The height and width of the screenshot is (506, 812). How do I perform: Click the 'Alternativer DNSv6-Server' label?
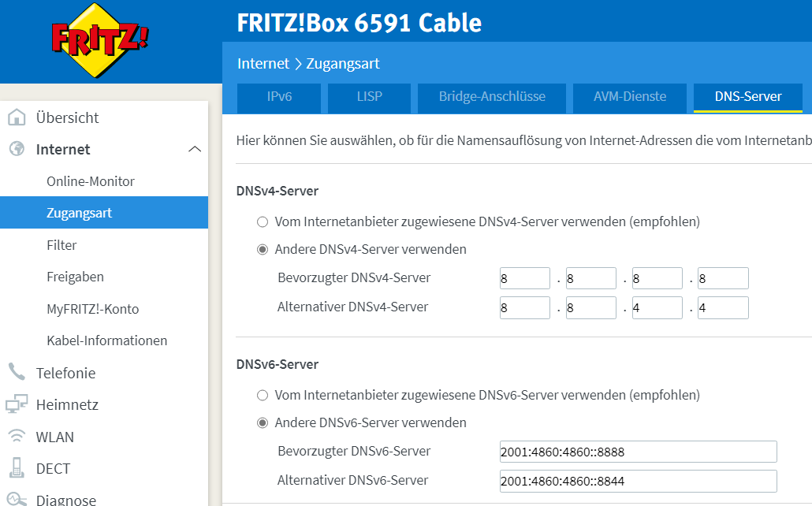tap(352, 481)
